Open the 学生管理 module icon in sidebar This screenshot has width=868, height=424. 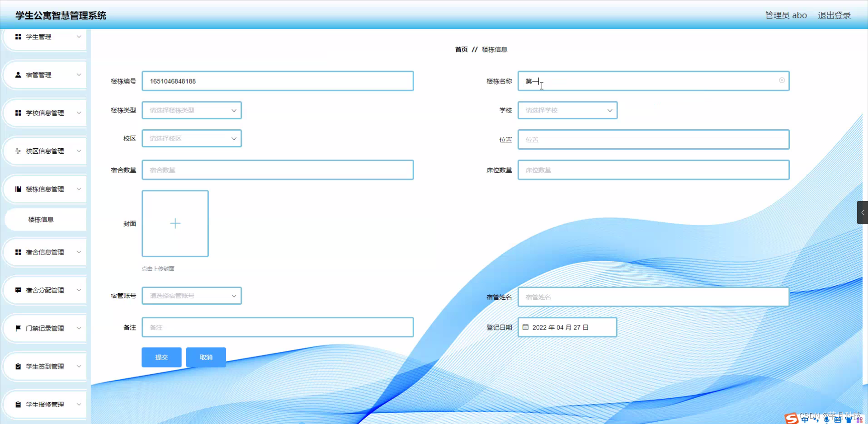pyautogui.click(x=18, y=37)
